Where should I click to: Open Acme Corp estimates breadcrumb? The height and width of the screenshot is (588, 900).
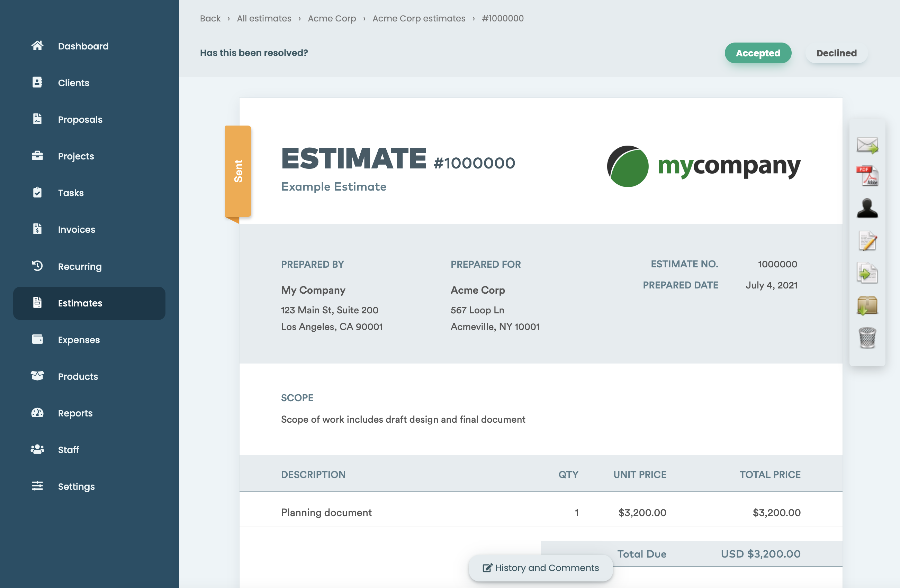click(418, 18)
